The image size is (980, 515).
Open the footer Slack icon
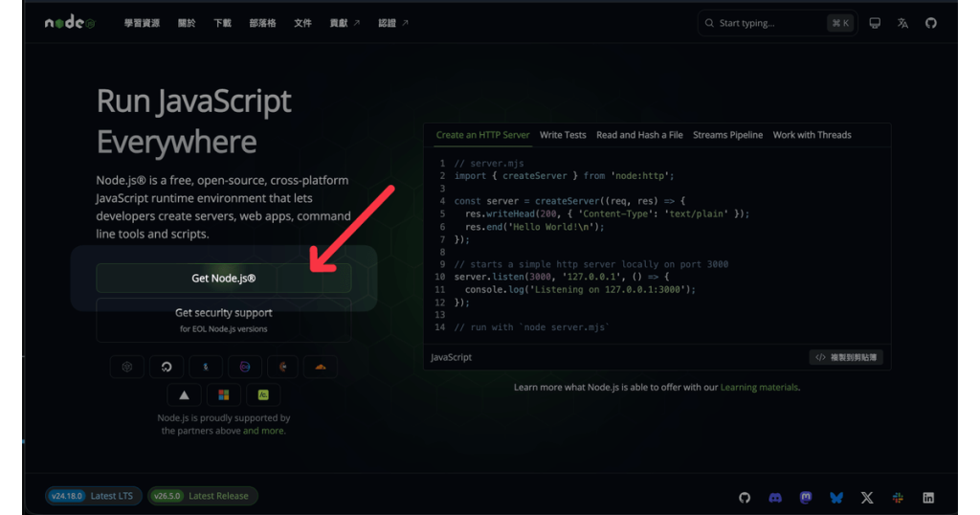tap(898, 498)
